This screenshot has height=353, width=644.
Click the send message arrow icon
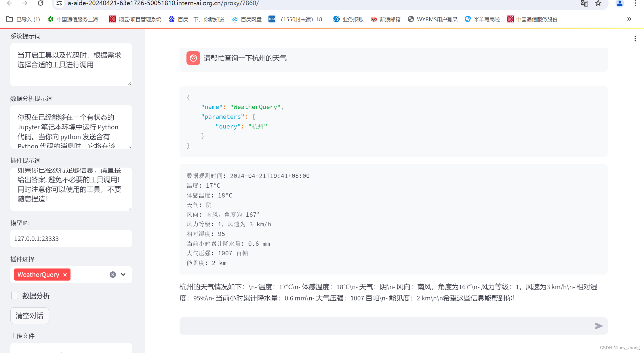599,326
